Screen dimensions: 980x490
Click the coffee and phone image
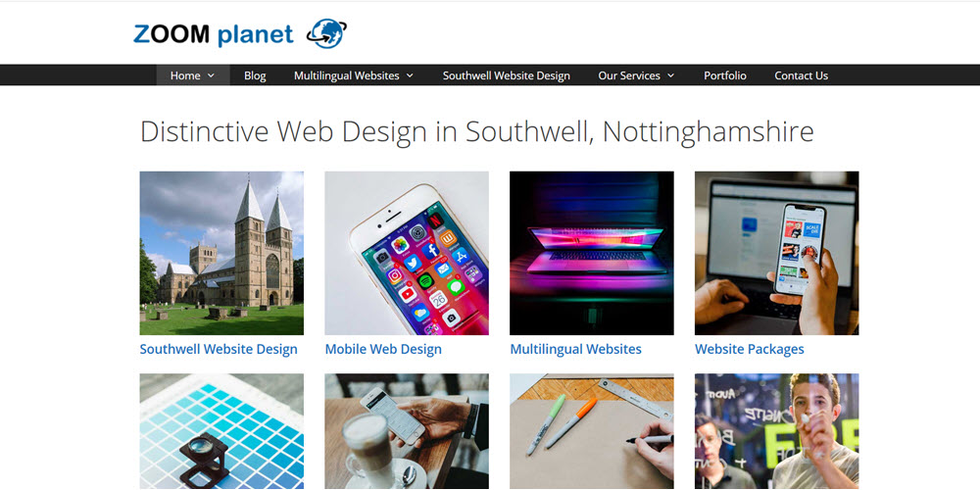407,431
